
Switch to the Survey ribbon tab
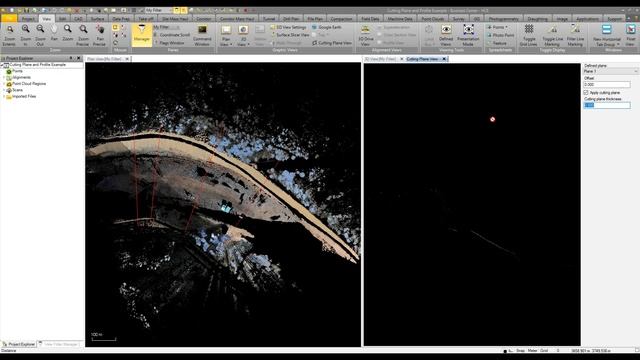click(458, 19)
